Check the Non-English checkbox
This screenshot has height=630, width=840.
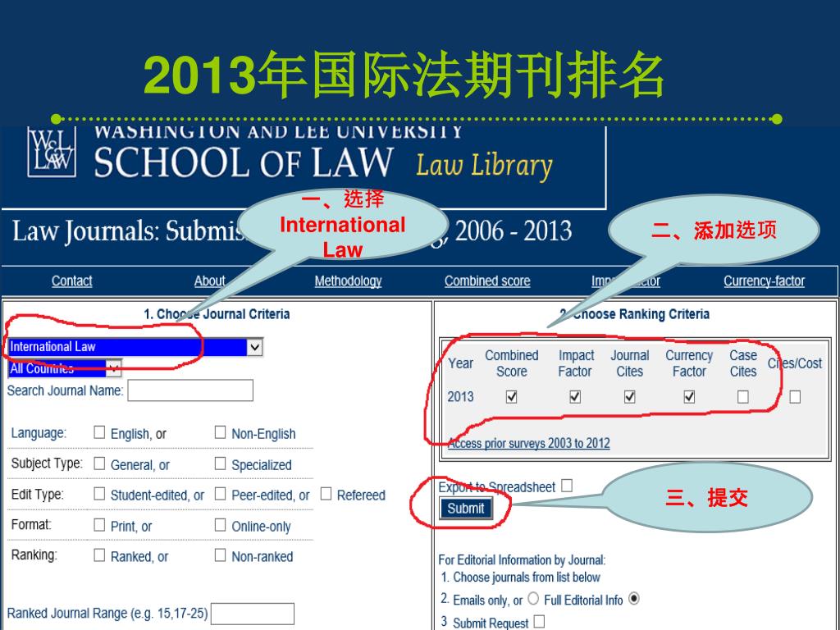pos(220,432)
